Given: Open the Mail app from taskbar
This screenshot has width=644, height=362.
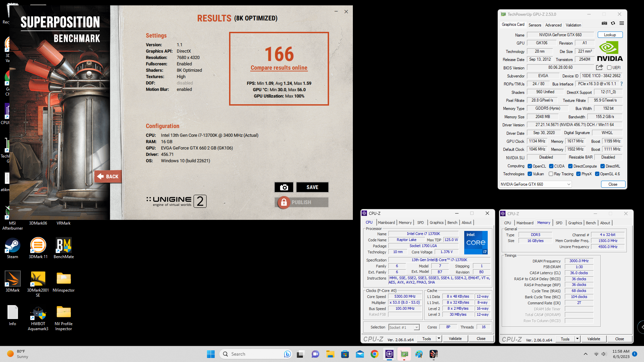Looking at the screenshot, I should tap(360, 354).
